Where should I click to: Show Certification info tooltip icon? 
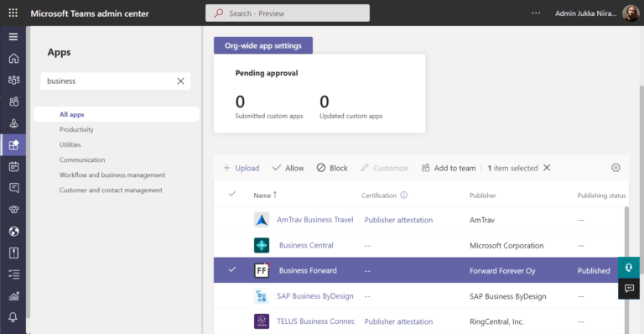pyautogui.click(x=403, y=196)
